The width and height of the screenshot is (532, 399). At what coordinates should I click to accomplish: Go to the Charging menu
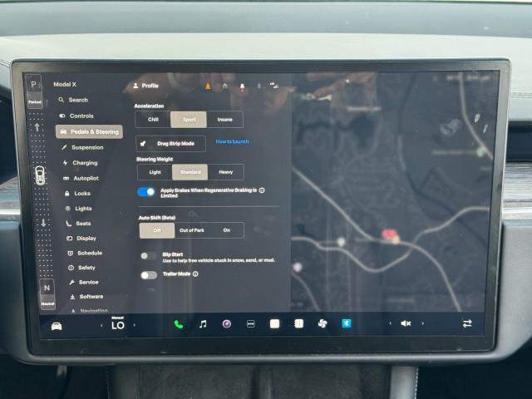pyautogui.click(x=84, y=163)
